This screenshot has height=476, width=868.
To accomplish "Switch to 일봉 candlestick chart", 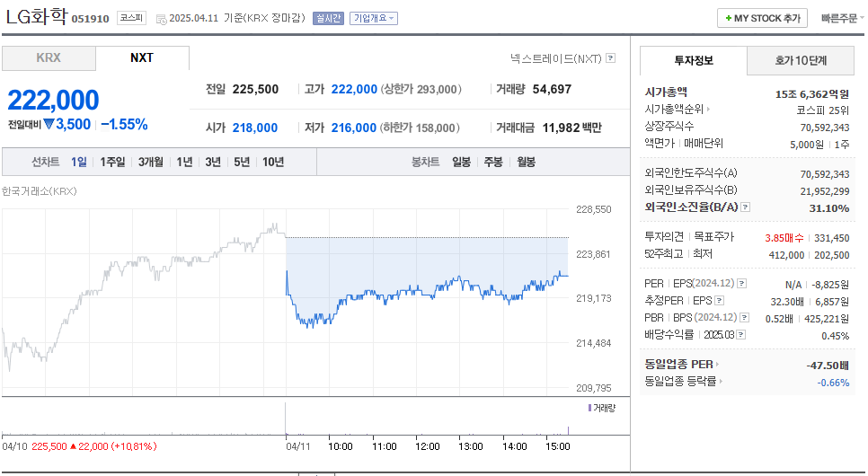I will [461, 163].
